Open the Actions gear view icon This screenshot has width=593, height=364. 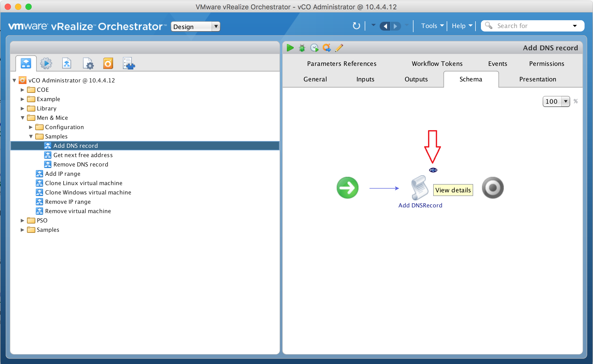coord(46,63)
